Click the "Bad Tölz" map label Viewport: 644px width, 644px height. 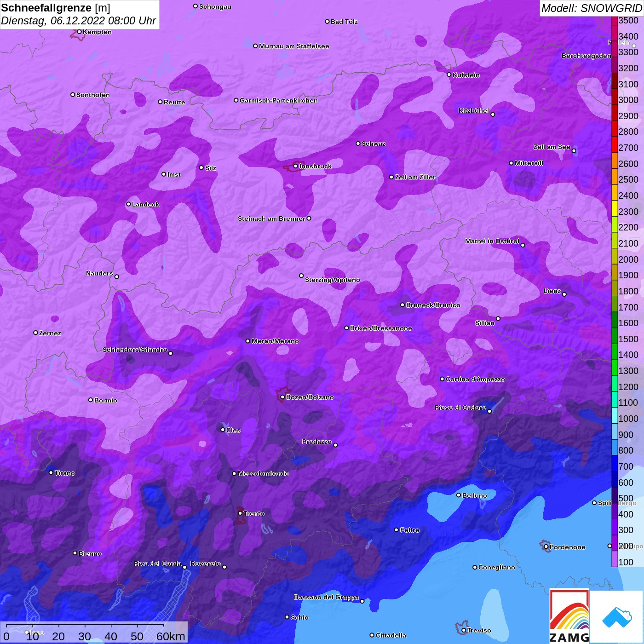click(x=344, y=22)
